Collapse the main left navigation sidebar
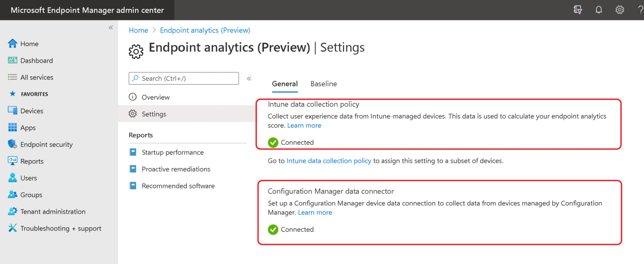Image resolution: width=644 pixels, height=264 pixels. [111, 28]
